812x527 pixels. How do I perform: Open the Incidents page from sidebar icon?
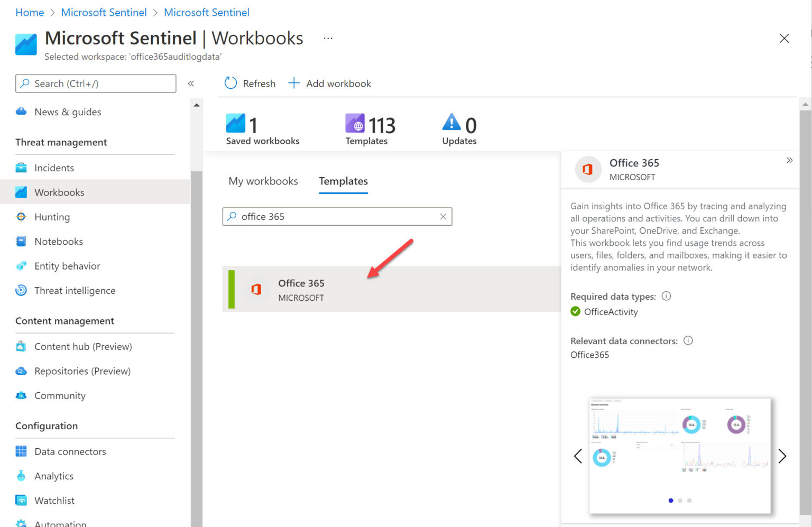[21, 168]
